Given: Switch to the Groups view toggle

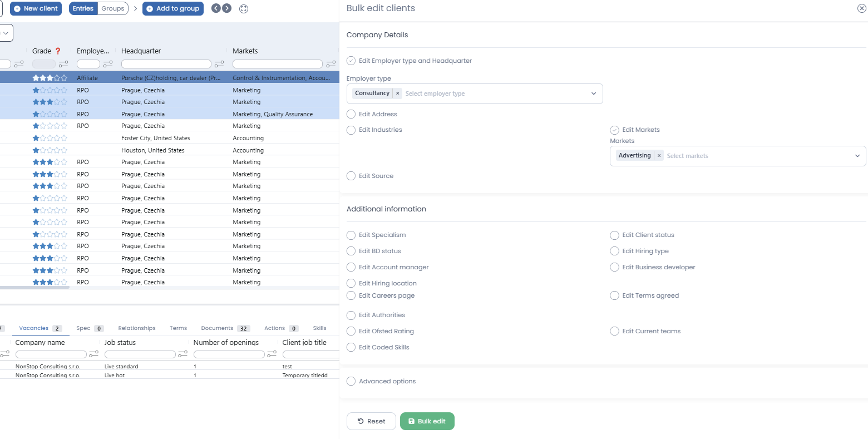Looking at the screenshot, I should point(112,8).
